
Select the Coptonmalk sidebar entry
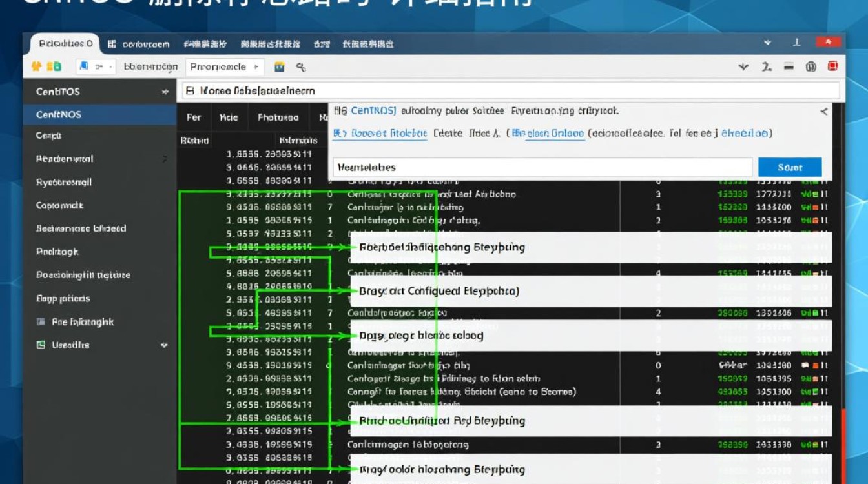(60, 205)
